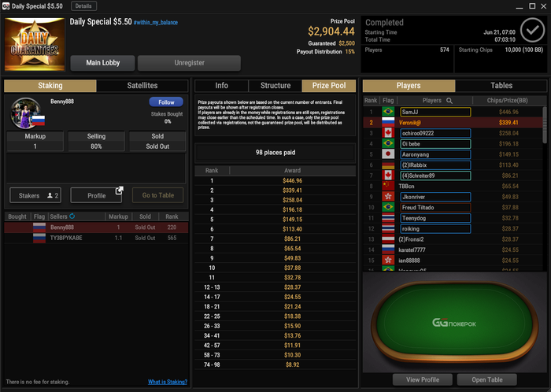
Task: Select the TY3BPYKABE seller row
Action: point(96,238)
